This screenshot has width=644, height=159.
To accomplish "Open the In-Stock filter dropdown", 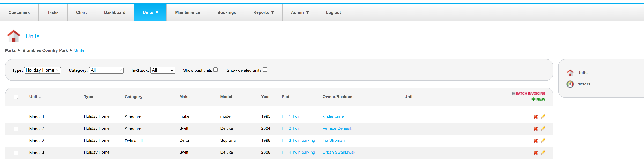I will pyautogui.click(x=162, y=70).
